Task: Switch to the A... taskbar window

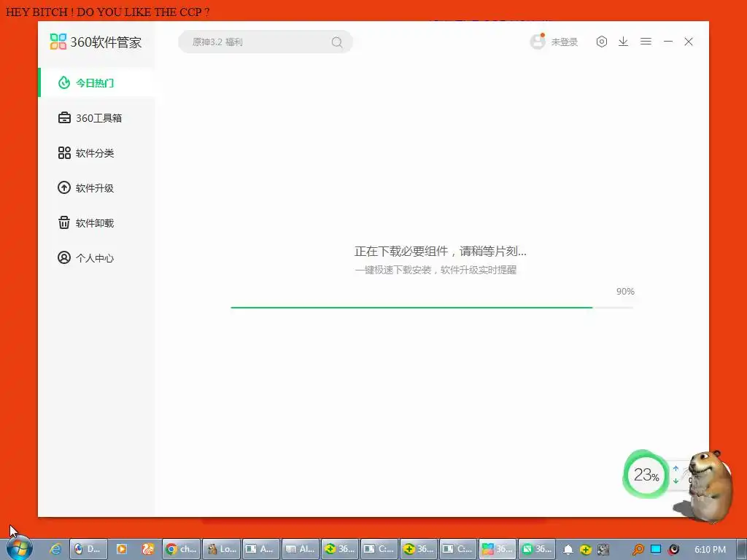Action: coord(261,549)
